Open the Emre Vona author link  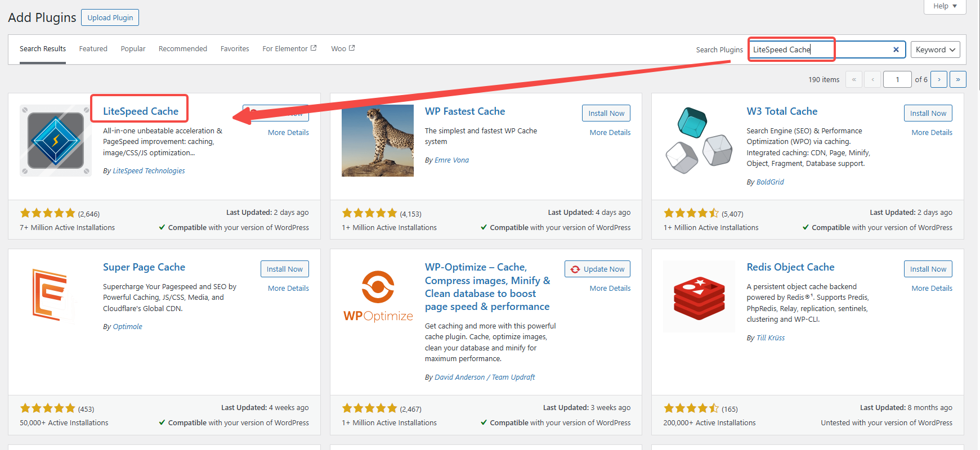click(x=451, y=160)
